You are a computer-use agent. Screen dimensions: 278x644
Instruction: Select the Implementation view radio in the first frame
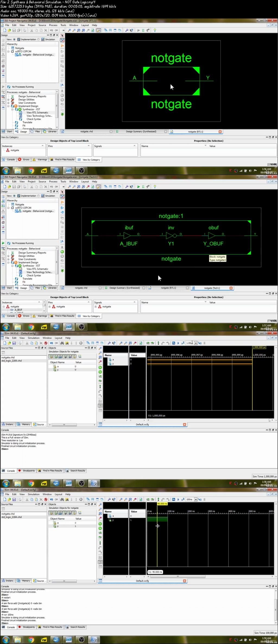tap(14, 39)
